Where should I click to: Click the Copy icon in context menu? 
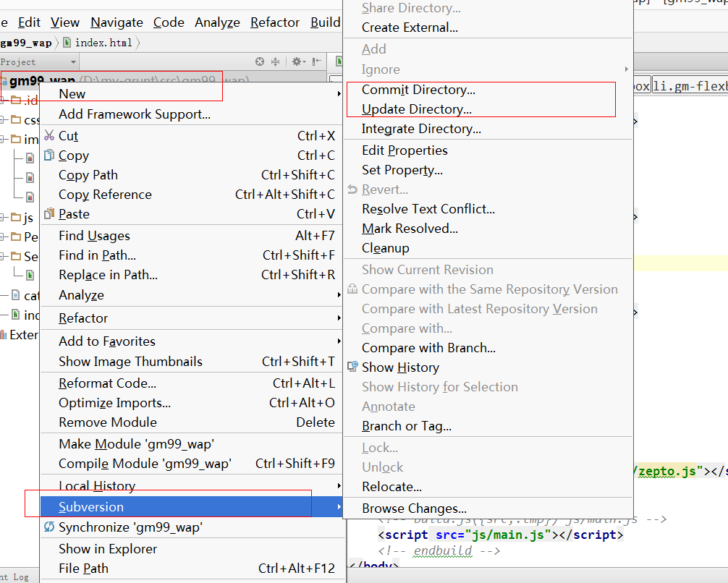[x=49, y=155]
